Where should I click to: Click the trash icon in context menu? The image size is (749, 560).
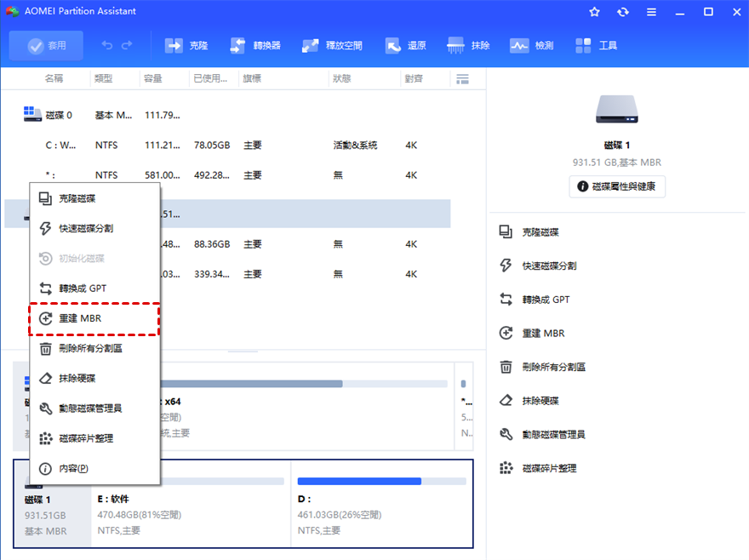[45, 349]
